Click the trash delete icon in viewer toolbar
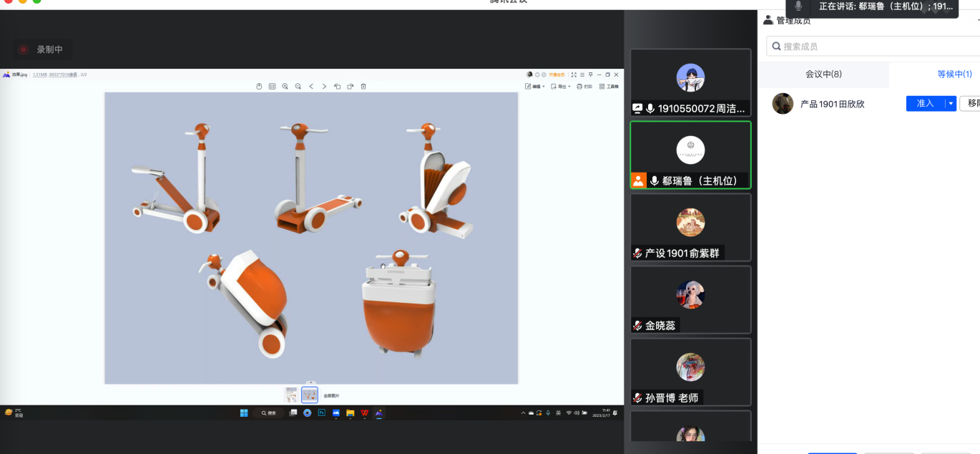Image resolution: width=980 pixels, height=454 pixels. (363, 87)
